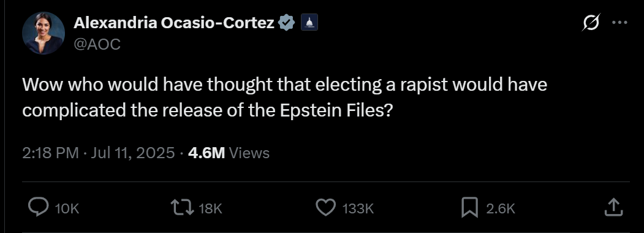The image size is (644, 233).
Task: Open the three-dot more options menu
Action: point(619,23)
